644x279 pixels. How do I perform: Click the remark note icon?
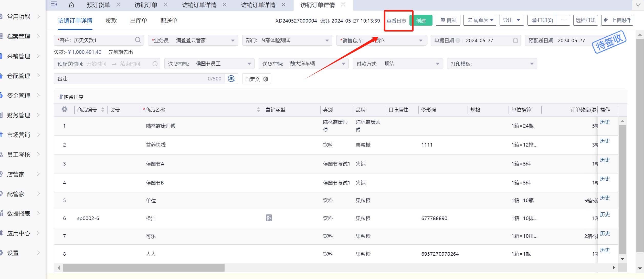(x=231, y=79)
